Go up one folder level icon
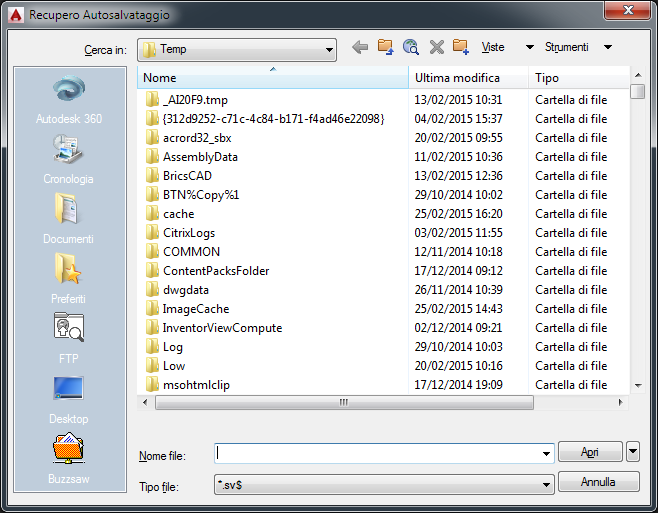 pos(385,47)
